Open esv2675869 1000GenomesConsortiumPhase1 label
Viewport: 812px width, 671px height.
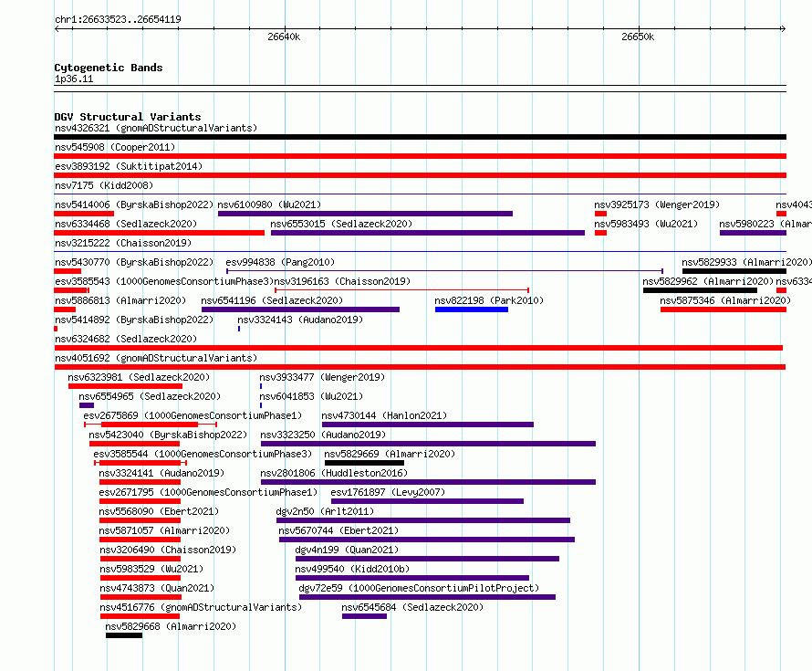click(x=193, y=415)
